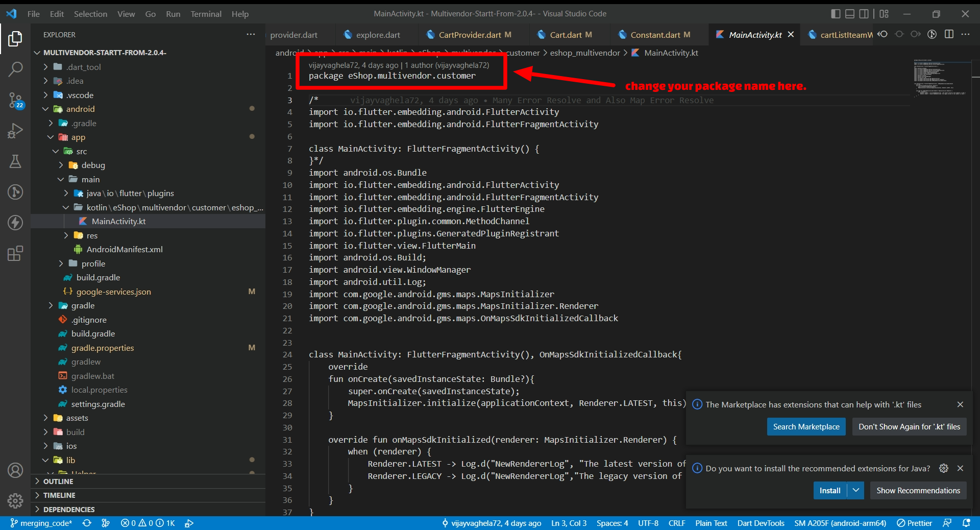Open the Install button dropdown arrow
Screen dimensions: 980x530
click(x=856, y=490)
